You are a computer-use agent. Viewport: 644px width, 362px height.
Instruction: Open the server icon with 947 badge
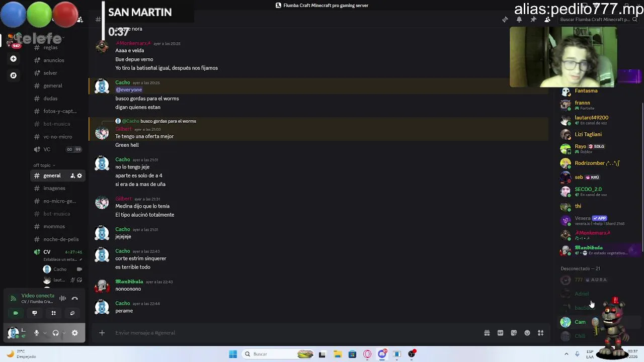point(14,40)
